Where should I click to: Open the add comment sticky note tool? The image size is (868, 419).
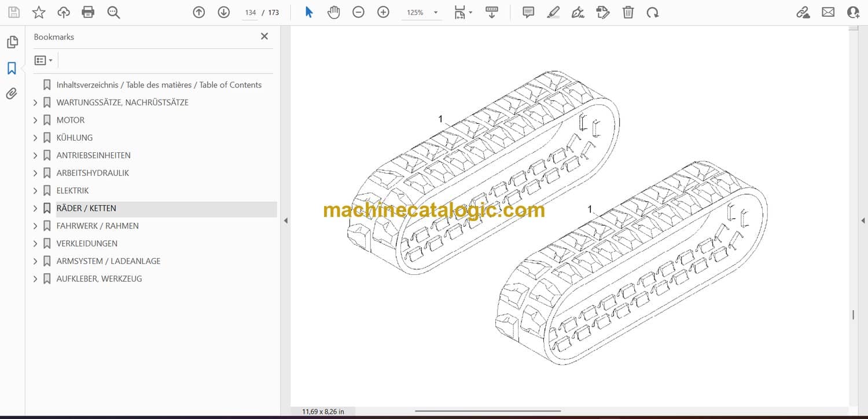tap(528, 12)
